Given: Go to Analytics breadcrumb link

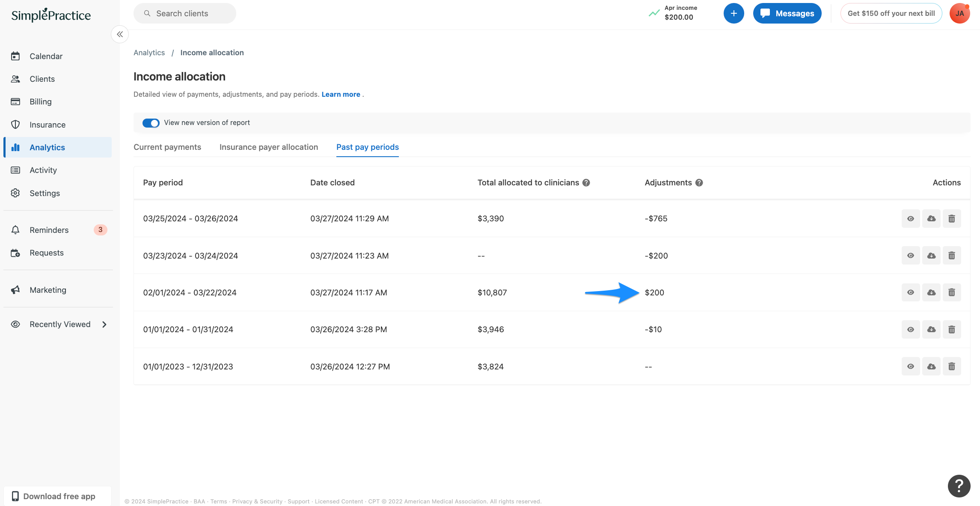Looking at the screenshot, I should [149, 53].
